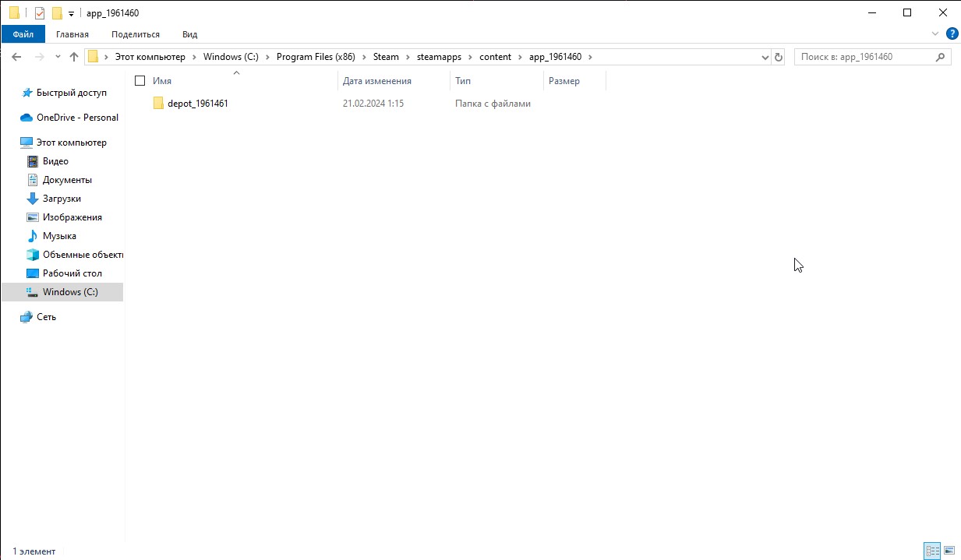The image size is (961, 560).
Task: Click the This PC monitor icon
Action: coord(26,143)
